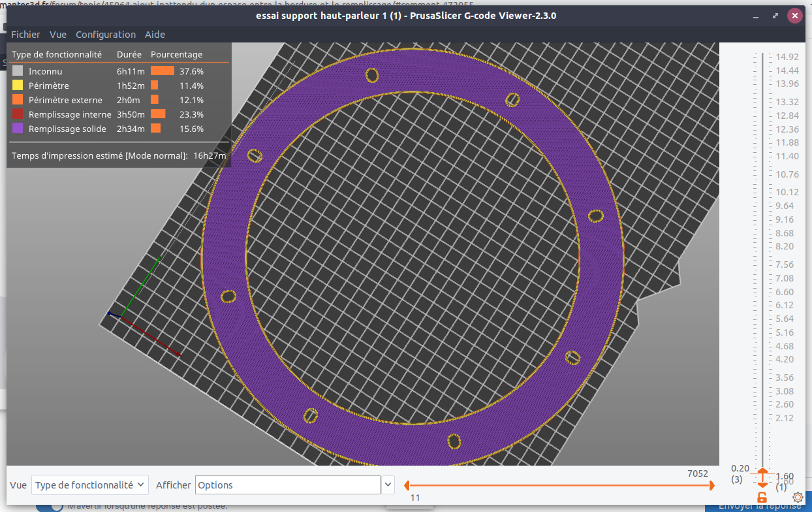
Task: Click the purple Remplissage solide swatch
Action: [x=18, y=129]
